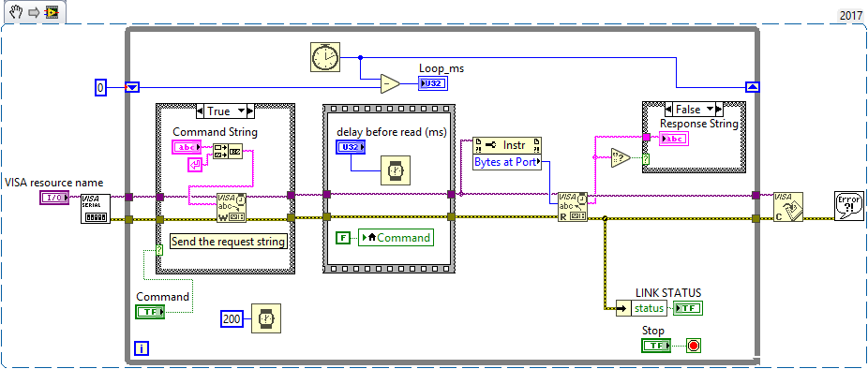Click the Response String label
Image resolution: width=868 pixels, height=369 pixels.
[x=699, y=124]
